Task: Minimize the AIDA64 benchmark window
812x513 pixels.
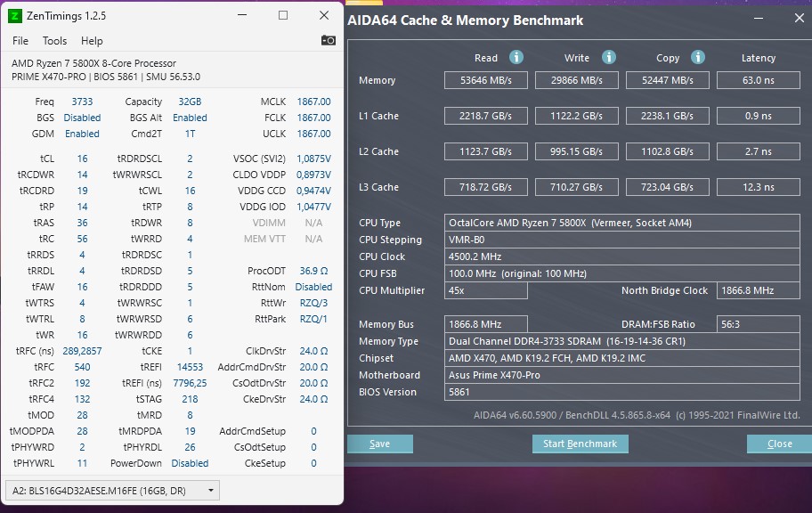Action: point(759,19)
